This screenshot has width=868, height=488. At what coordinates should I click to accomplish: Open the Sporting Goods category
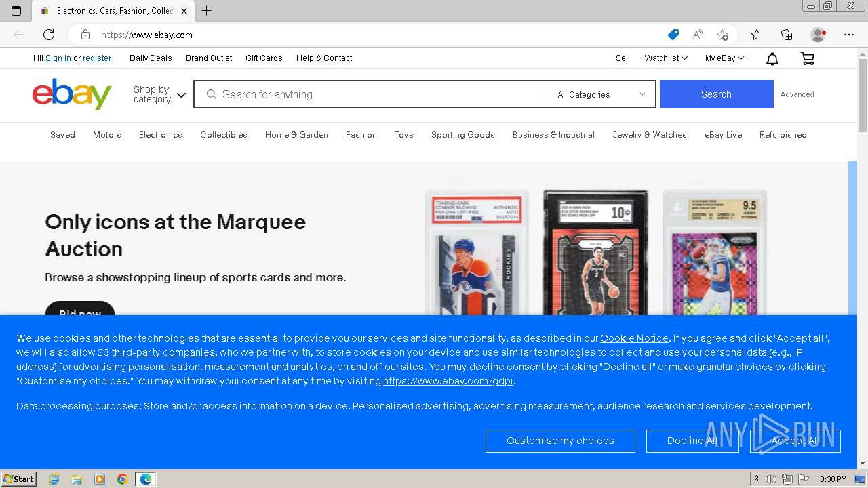[463, 135]
